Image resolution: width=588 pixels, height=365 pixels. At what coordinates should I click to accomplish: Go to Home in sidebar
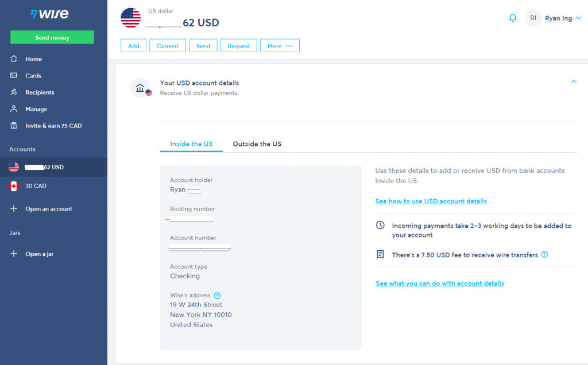[x=33, y=59]
